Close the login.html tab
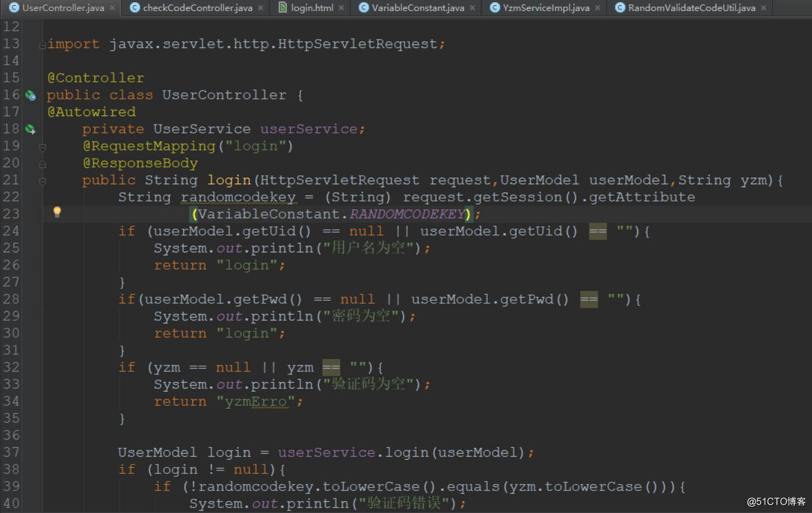Screen dimensions: 812x513 click(x=341, y=8)
